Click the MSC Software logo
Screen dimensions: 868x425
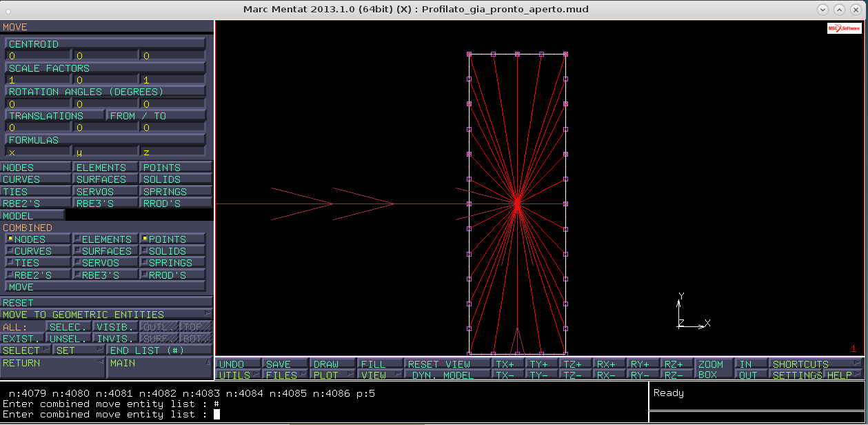pyautogui.click(x=844, y=28)
